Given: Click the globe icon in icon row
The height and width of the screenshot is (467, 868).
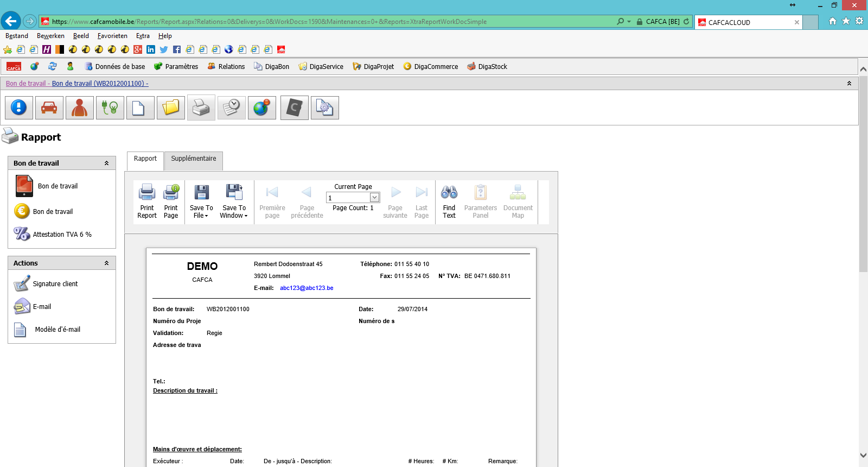Looking at the screenshot, I should pyautogui.click(x=262, y=108).
